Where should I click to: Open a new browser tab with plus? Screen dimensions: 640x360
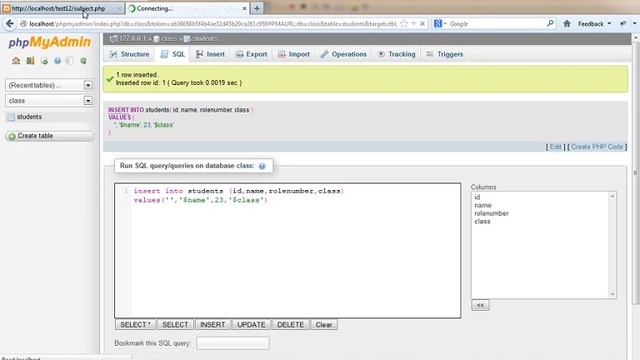[257, 8]
